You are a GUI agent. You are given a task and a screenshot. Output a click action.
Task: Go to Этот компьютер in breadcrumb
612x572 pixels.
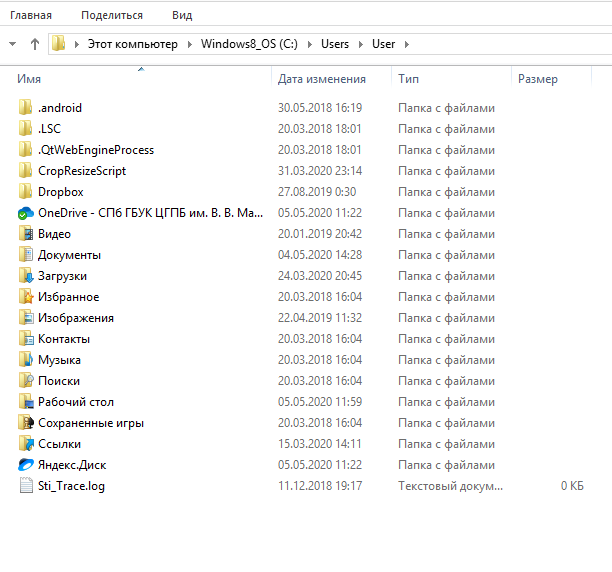(x=133, y=44)
